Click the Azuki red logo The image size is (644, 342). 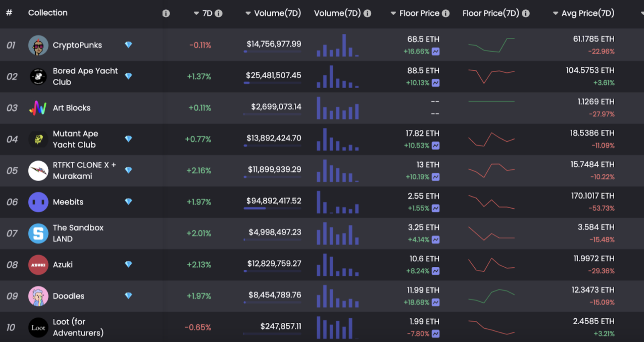coord(38,265)
